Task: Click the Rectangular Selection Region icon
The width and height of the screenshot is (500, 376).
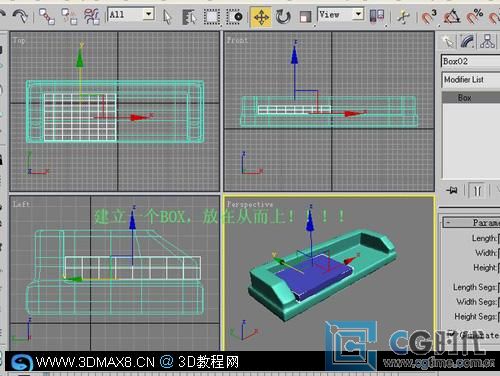Action: (x=212, y=17)
